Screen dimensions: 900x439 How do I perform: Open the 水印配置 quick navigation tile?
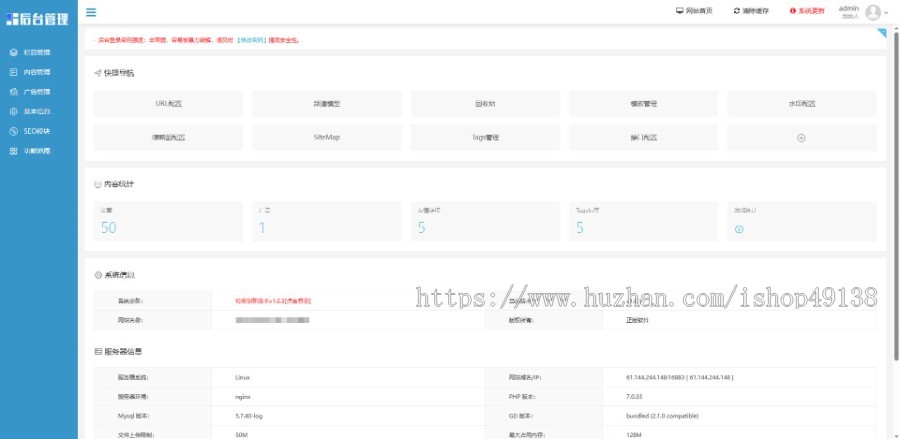click(802, 104)
